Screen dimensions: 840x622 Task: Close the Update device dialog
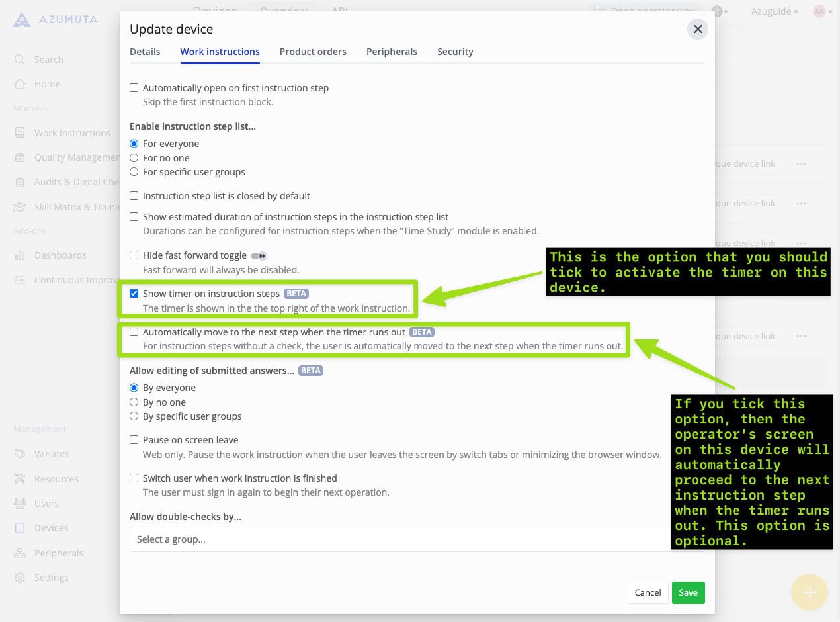point(697,29)
